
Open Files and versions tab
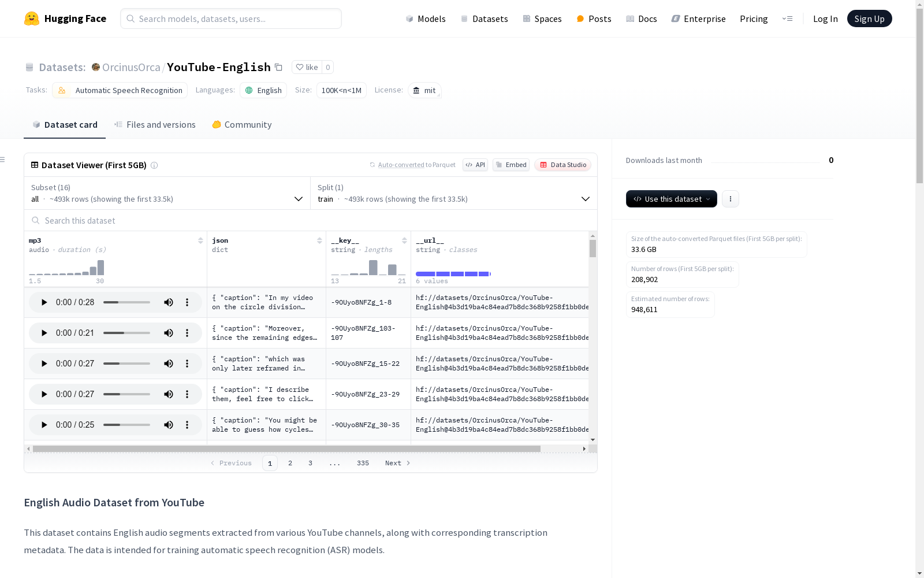[x=155, y=125]
